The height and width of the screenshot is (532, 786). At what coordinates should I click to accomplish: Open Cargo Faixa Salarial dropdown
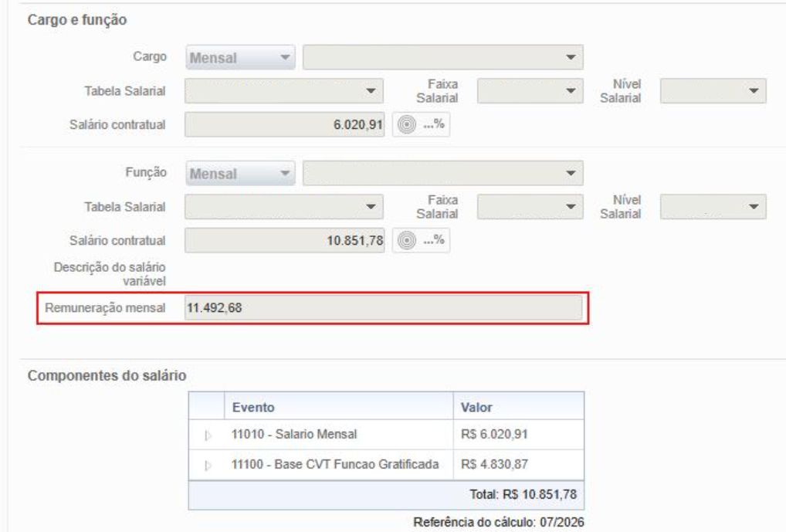coord(530,91)
